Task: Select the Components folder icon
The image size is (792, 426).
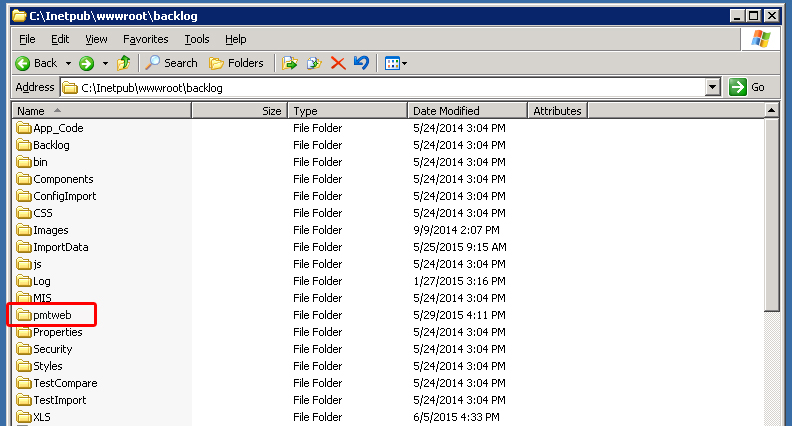Action: 24,178
